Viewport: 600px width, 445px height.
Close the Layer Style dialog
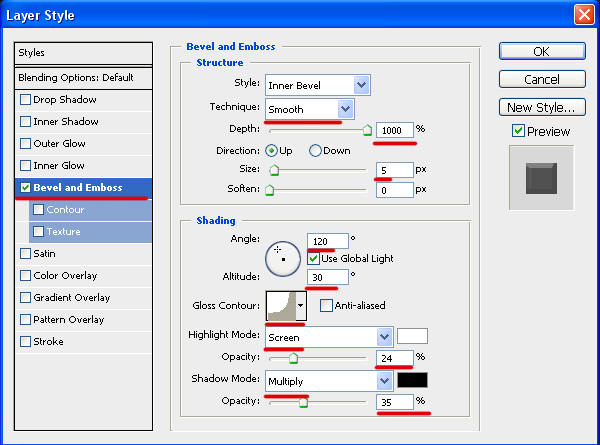point(583,15)
